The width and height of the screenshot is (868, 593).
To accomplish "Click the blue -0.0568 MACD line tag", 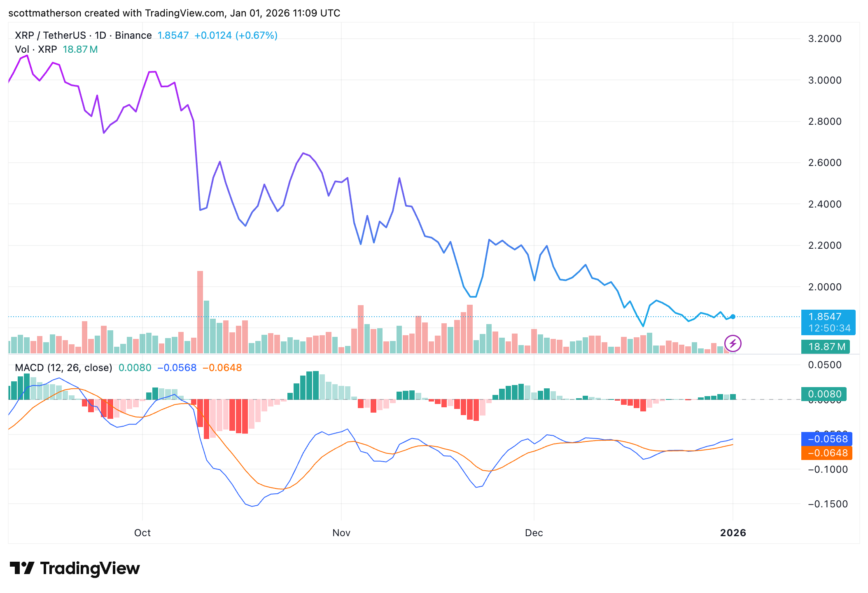I will 827,439.
